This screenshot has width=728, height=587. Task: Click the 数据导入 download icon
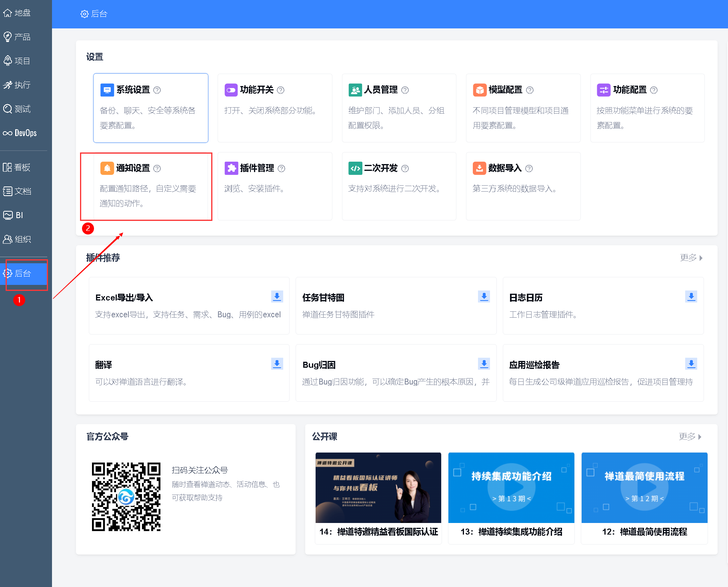[x=480, y=168]
